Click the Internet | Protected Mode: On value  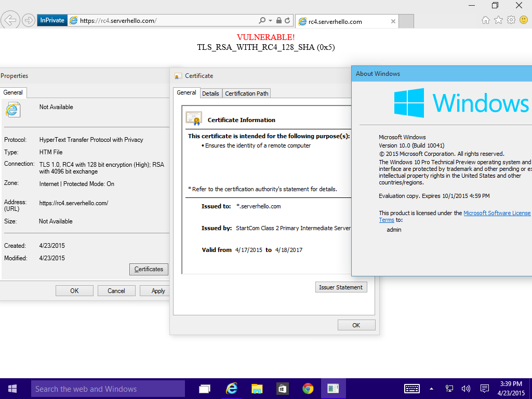pos(77,184)
